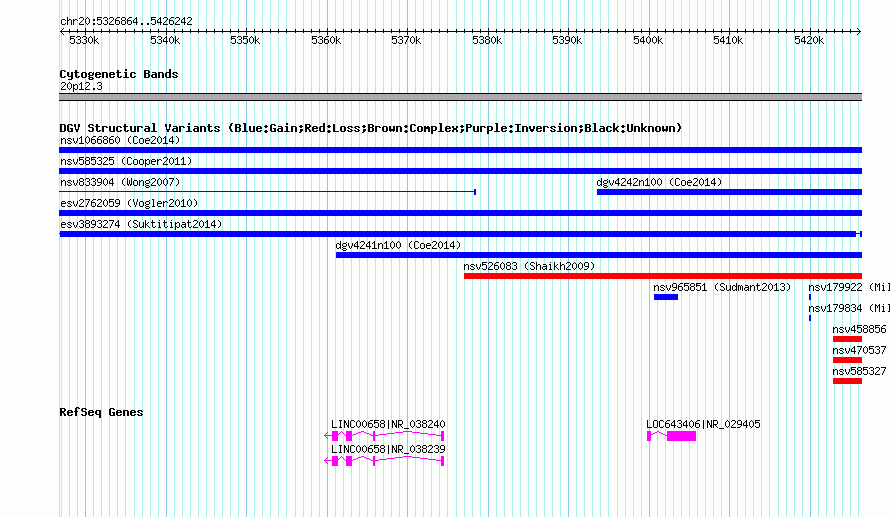890x517 pixels.
Task: Click the esv2762059 (Vogler2010) variant bar
Action: click(460, 213)
